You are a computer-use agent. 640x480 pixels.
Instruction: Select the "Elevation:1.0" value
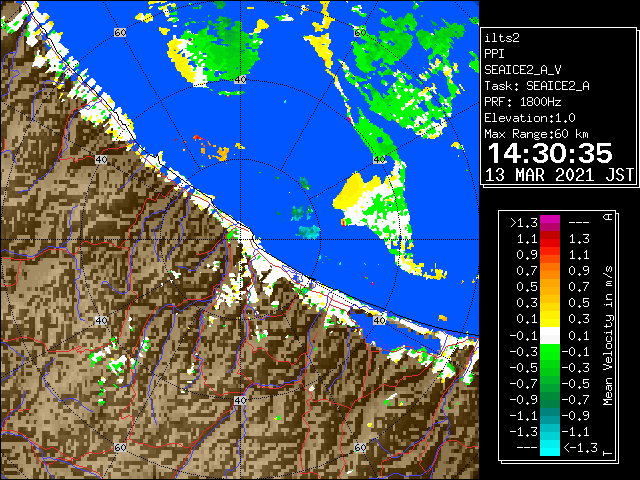(530, 118)
